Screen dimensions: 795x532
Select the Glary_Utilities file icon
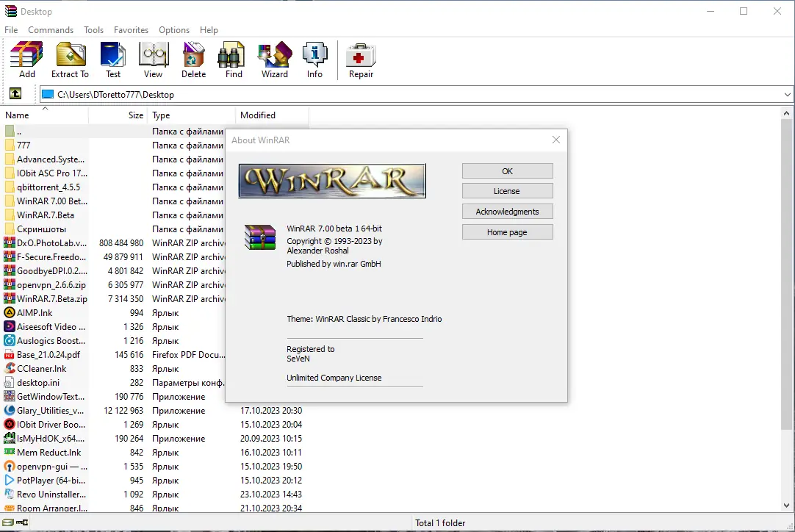tap(9, 410)
